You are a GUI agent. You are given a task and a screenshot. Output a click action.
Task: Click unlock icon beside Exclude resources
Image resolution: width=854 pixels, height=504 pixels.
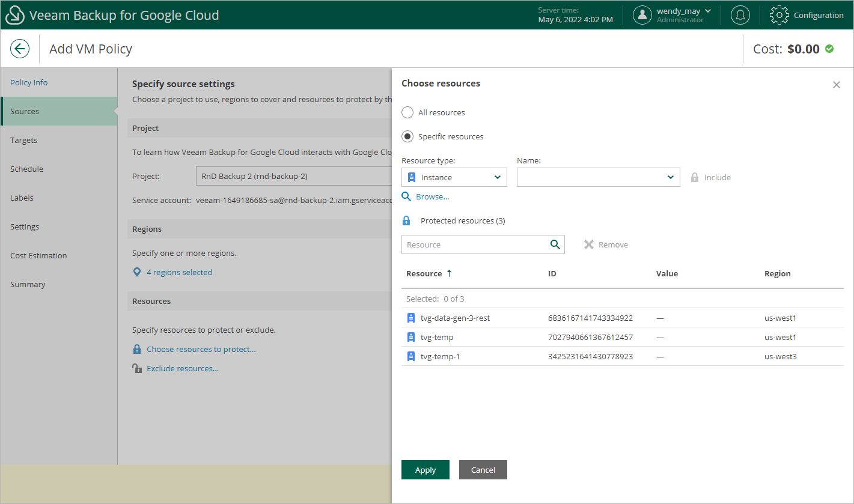point(137,368)
